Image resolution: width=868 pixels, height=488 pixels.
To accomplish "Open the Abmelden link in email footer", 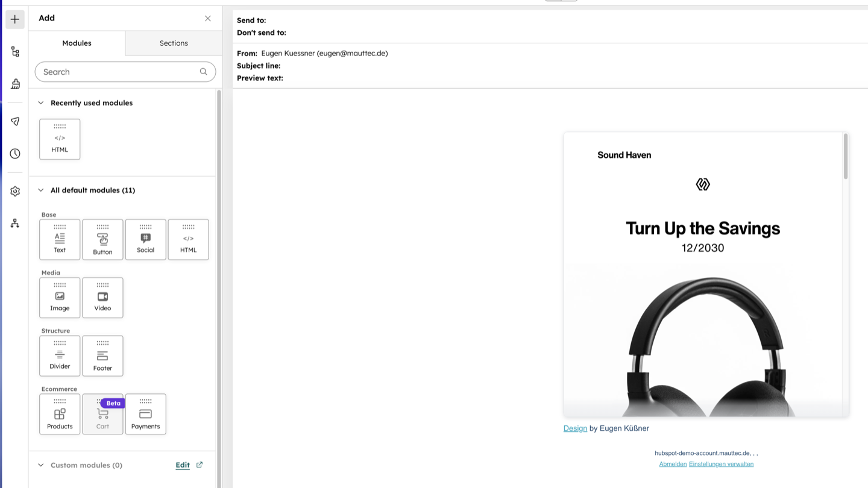I will (673, 464).
